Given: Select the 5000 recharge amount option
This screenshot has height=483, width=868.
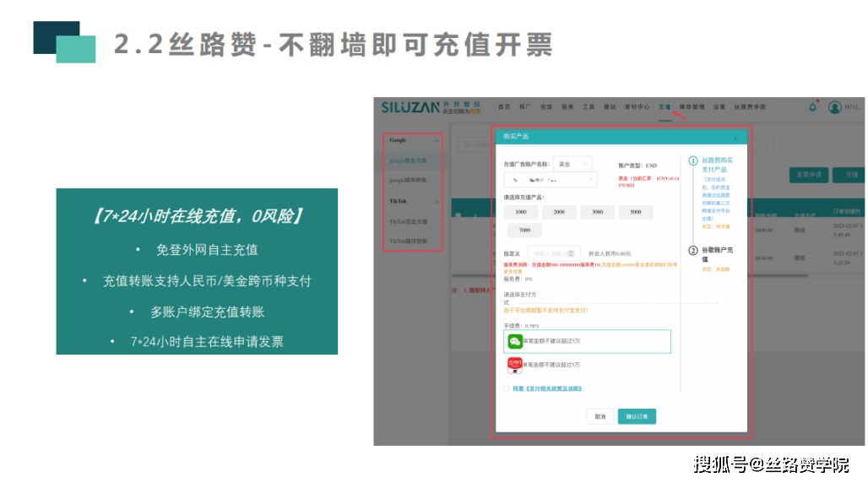Looking at the screenshot, I should (635, 213).
